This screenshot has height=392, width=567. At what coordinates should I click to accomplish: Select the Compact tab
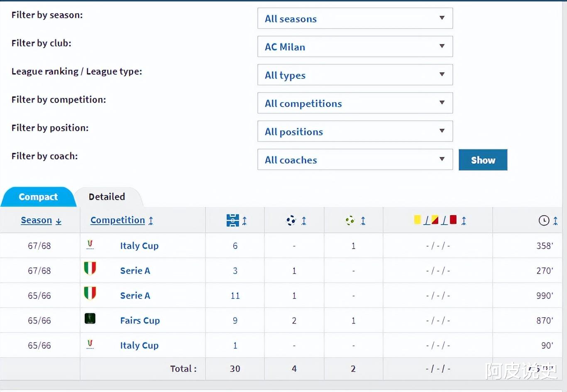click(38, 197)
